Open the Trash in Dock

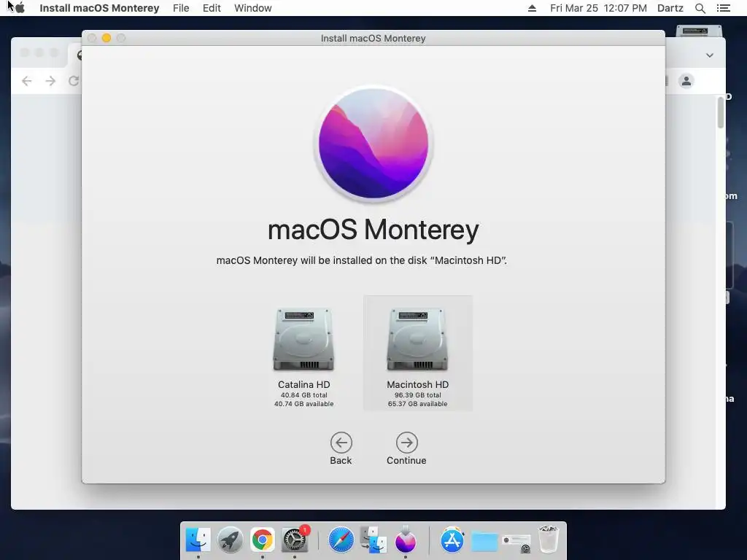549,539
